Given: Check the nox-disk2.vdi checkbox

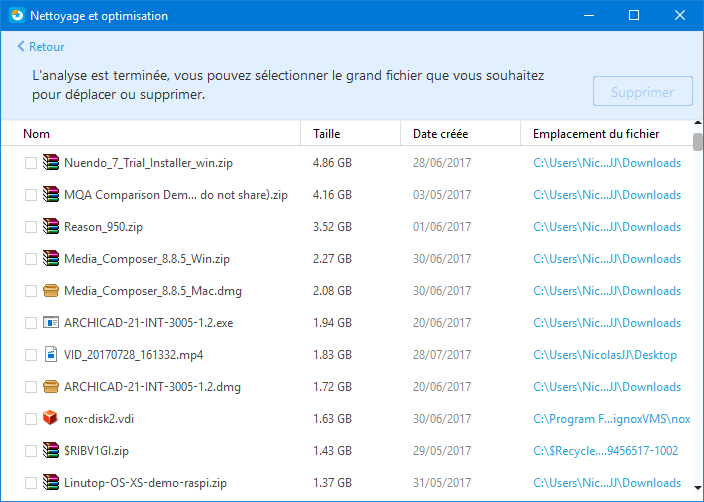Looking at the screenshot, I should 31,419.
